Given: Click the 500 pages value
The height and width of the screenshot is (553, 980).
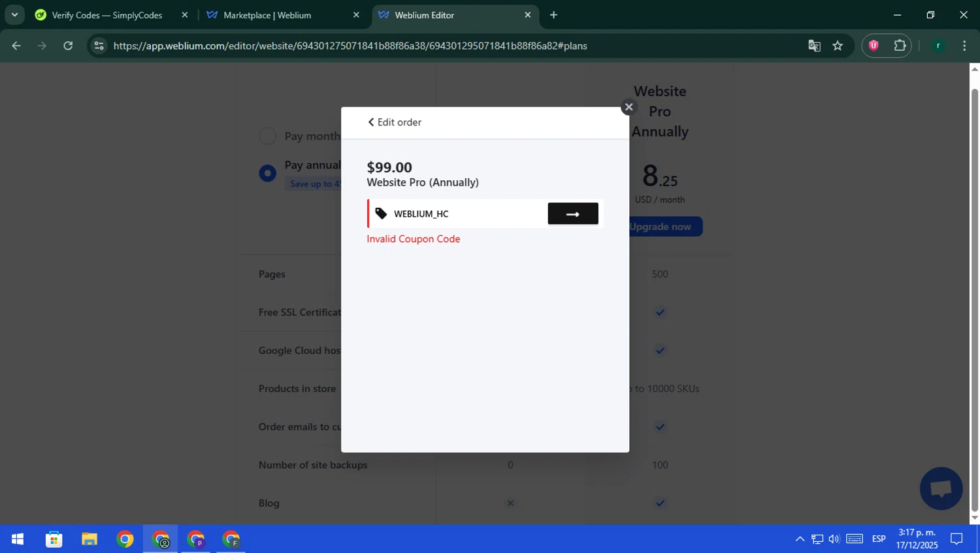Looking at the screenshot, I should [660, 274].
